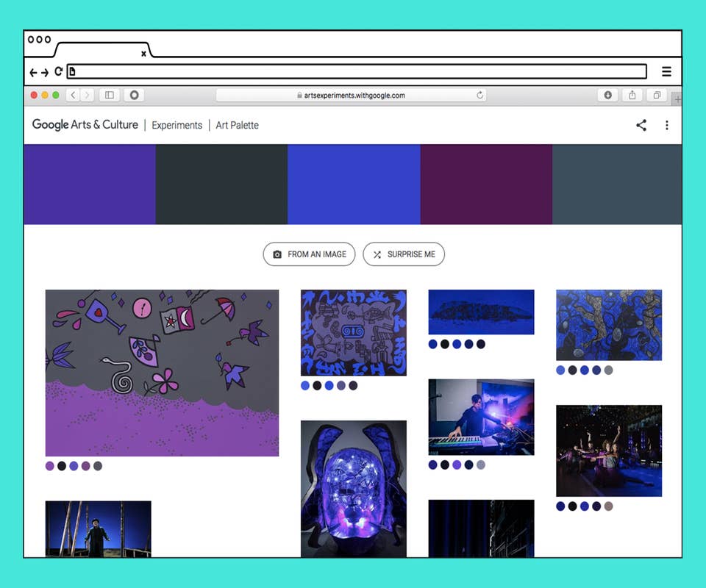The image size is (706, 588).
Task: Open the Experiments breadcrumb link
Action: pos(176,125)
